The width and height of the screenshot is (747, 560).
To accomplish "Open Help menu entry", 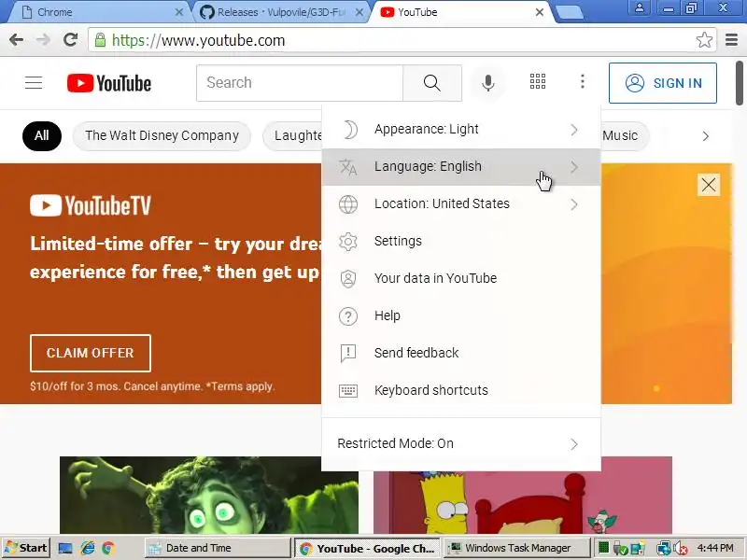I will coord(461,315).
